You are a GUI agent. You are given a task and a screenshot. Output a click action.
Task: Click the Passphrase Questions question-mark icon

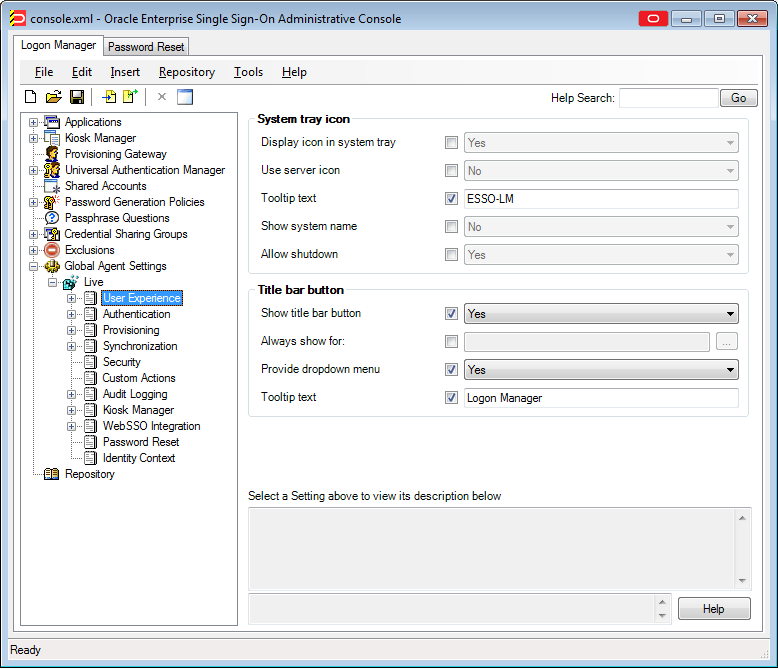(x=52, y=218)
